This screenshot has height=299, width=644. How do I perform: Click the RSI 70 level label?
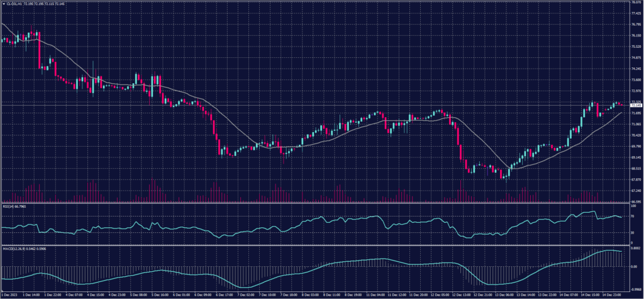point(632,216)
